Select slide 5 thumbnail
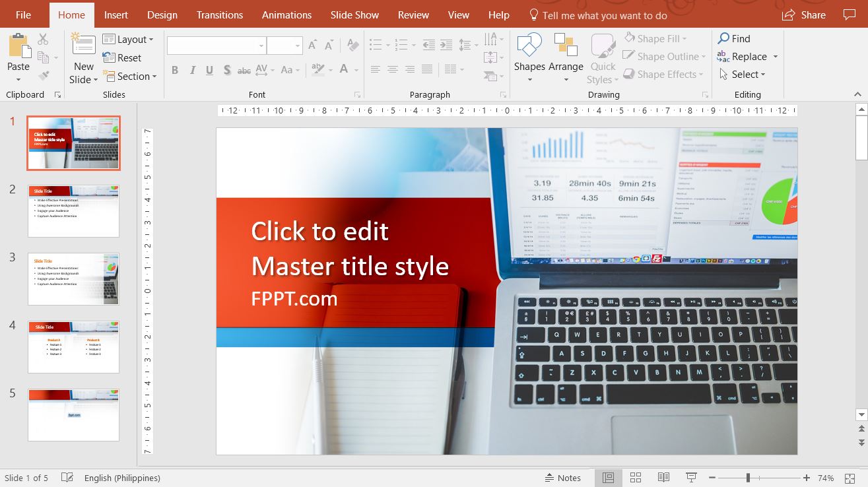The image size is (868, 487). (73, 414)
